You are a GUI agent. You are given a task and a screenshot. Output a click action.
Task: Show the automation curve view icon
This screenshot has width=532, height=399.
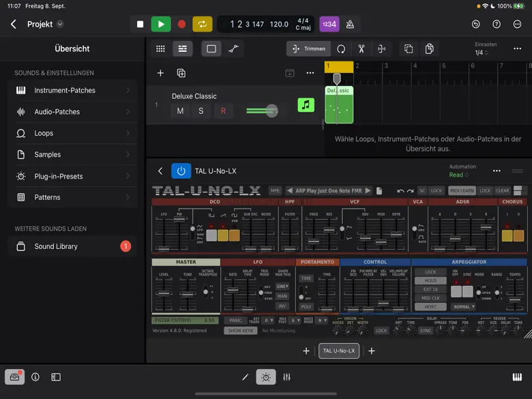click(233, 49)
